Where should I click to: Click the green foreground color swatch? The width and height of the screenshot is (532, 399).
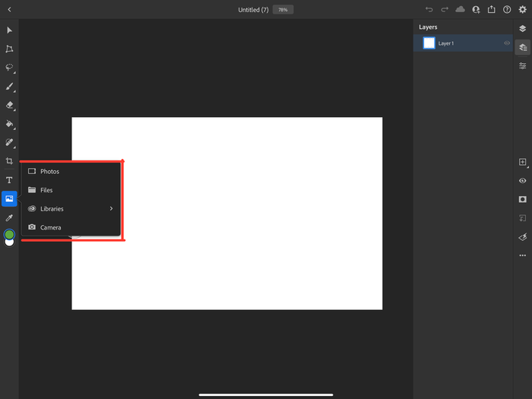pyautogui.click(x=9, y=235)
